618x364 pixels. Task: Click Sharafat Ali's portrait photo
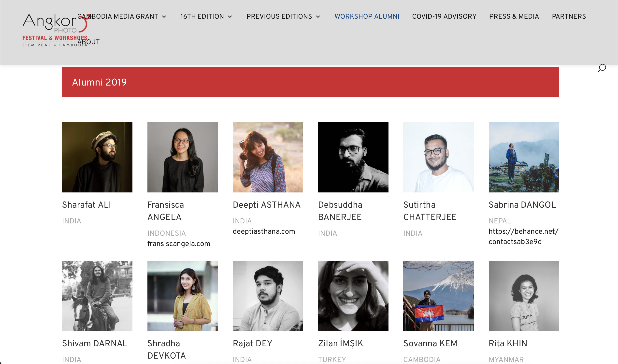[97, 157]
